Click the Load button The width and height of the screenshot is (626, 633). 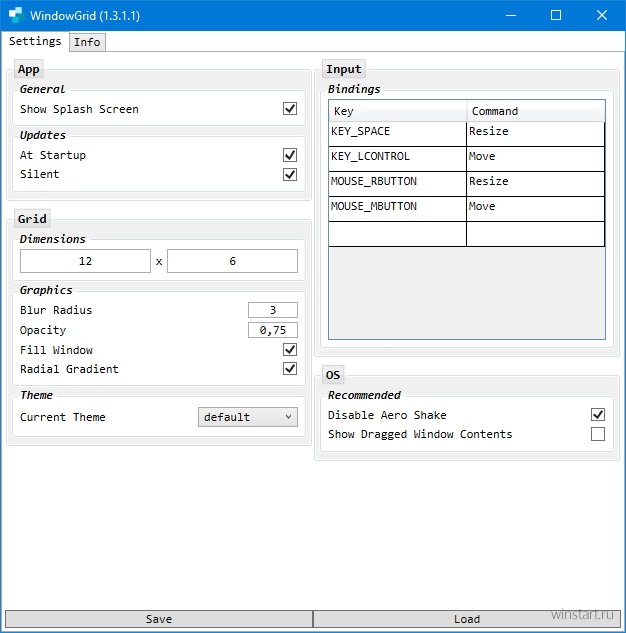(467, 619)
